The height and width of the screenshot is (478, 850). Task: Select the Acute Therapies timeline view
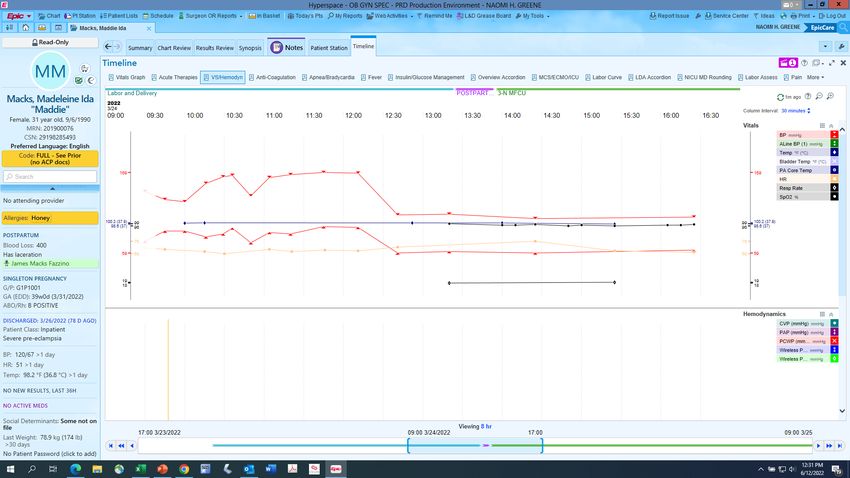point(175,77)
